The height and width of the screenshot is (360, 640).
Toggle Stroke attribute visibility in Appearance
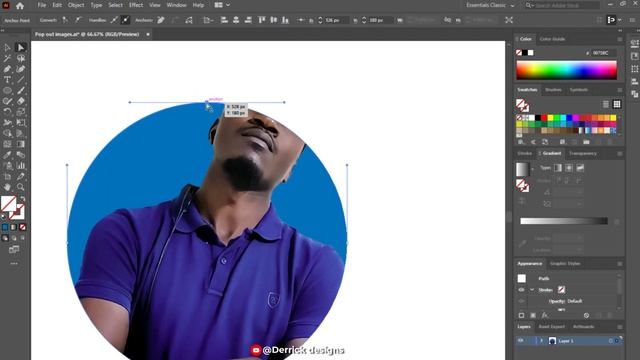(x=521, y=290)
